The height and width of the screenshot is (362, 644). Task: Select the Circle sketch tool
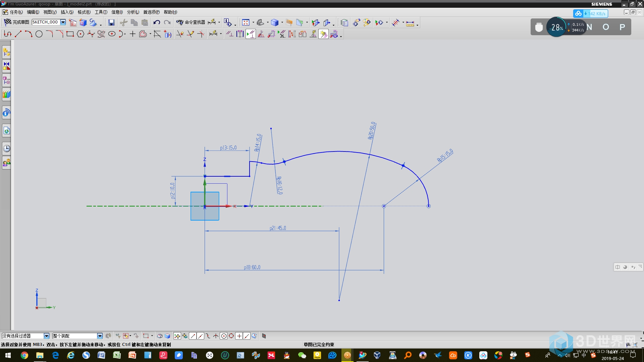[39, 34]
